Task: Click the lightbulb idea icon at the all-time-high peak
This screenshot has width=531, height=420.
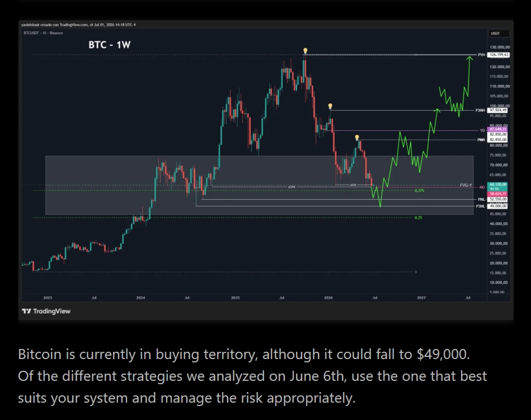Action: click(305, 51)
